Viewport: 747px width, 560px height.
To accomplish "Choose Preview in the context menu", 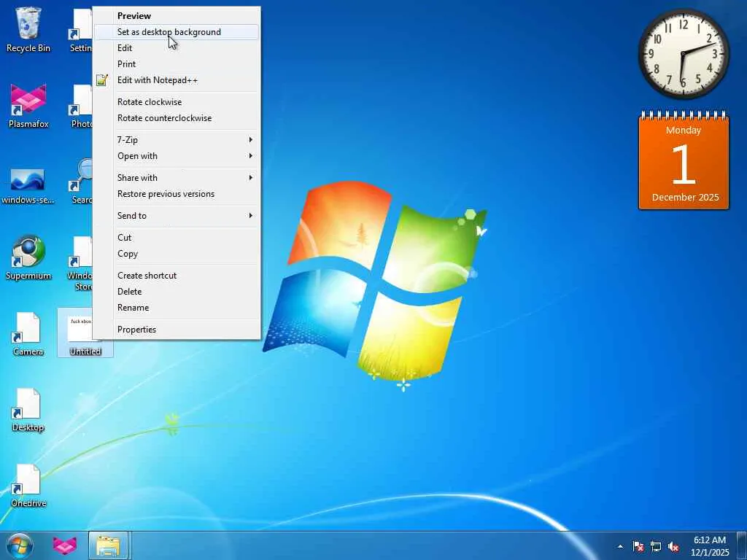I will coord(177,16).
